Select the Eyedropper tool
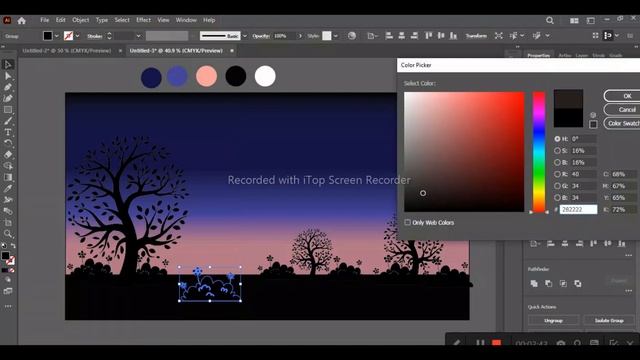The image size is (640, 360). (x=8, y=189)
